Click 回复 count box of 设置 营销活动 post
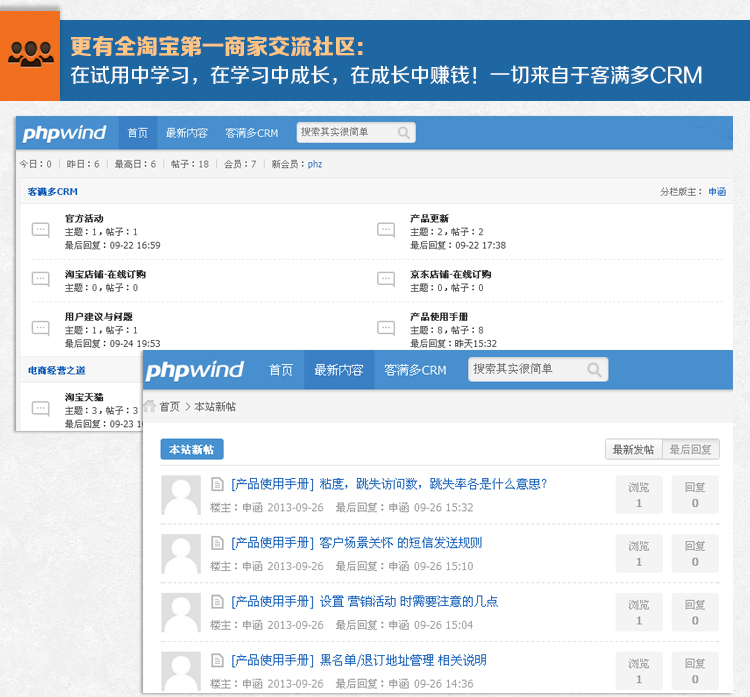 695,612
